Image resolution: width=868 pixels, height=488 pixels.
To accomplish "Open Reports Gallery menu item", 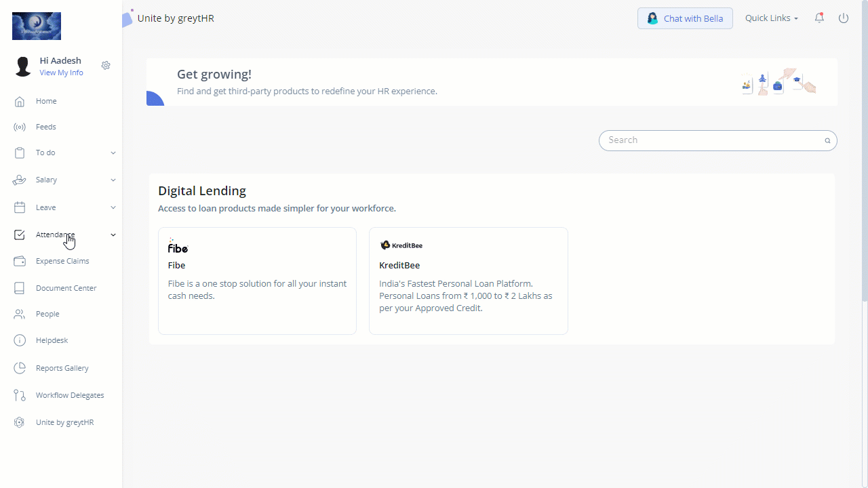I will coord(62,368).
